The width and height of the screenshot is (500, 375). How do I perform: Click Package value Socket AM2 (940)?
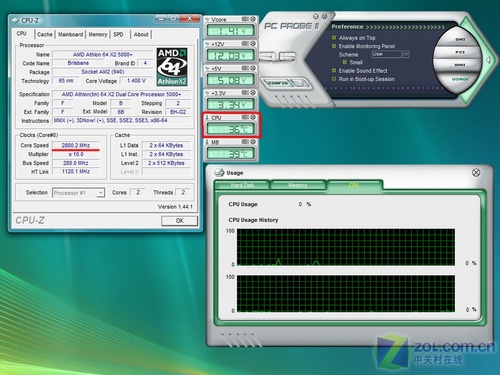click(103, 72)
